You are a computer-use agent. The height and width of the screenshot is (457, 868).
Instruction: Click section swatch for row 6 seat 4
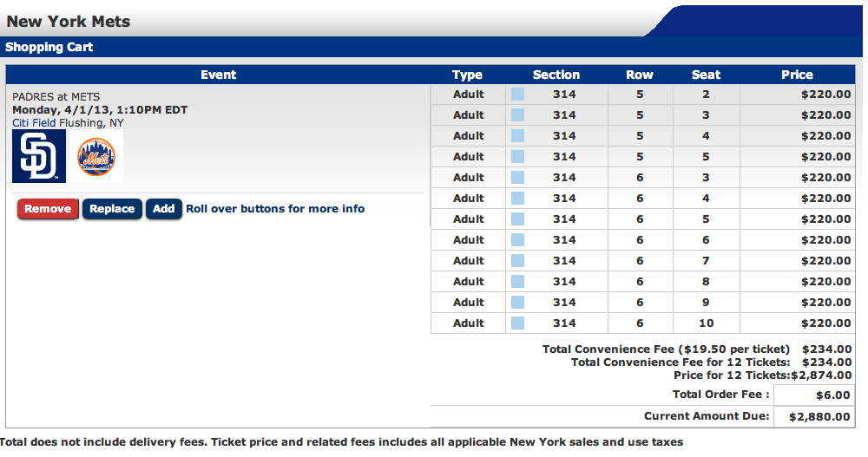[x=517, y=198]
